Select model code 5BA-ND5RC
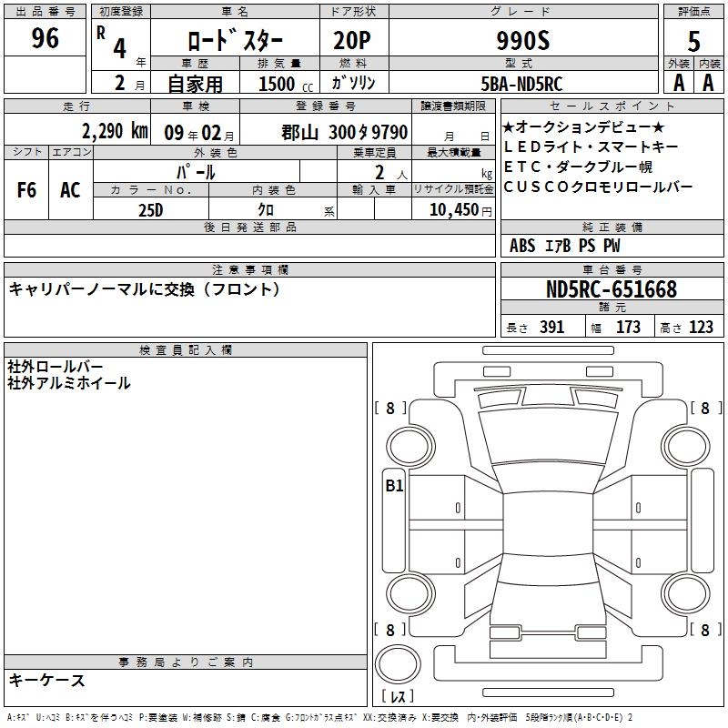 pos(521,84)
